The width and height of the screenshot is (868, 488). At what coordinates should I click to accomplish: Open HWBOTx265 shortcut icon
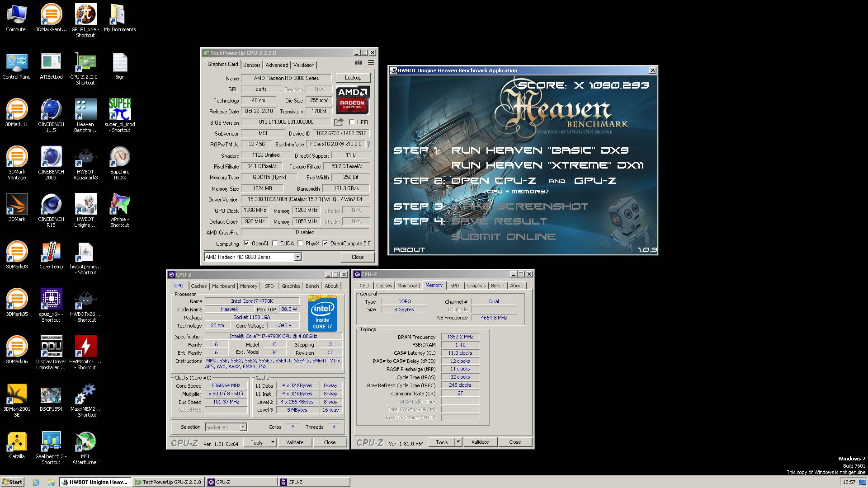point(85,305)
